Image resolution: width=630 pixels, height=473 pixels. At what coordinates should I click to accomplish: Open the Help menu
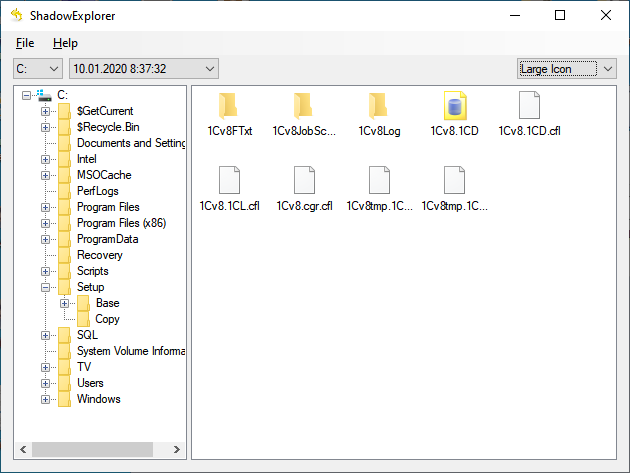point(65,43)
